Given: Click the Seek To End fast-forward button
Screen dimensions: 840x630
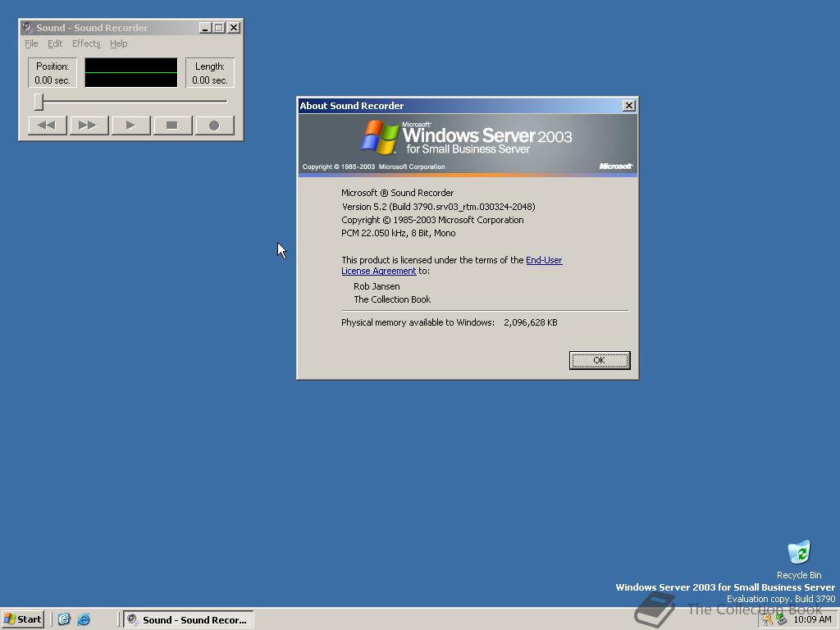Looking at the screenshot, I should click(89, 126).
